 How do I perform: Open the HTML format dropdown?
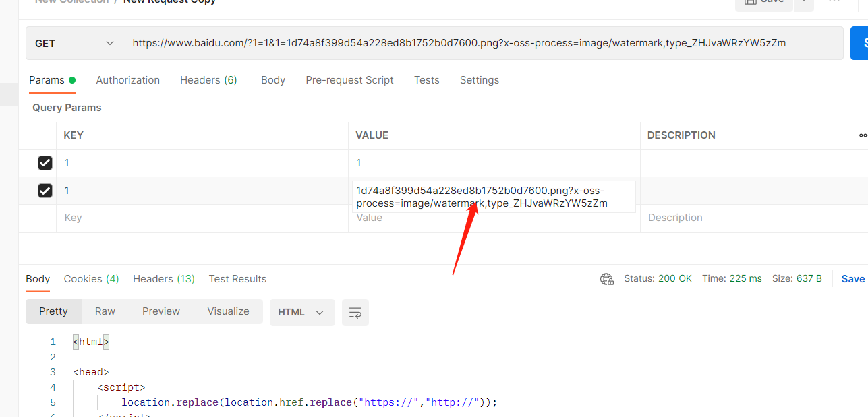[302, 313]
